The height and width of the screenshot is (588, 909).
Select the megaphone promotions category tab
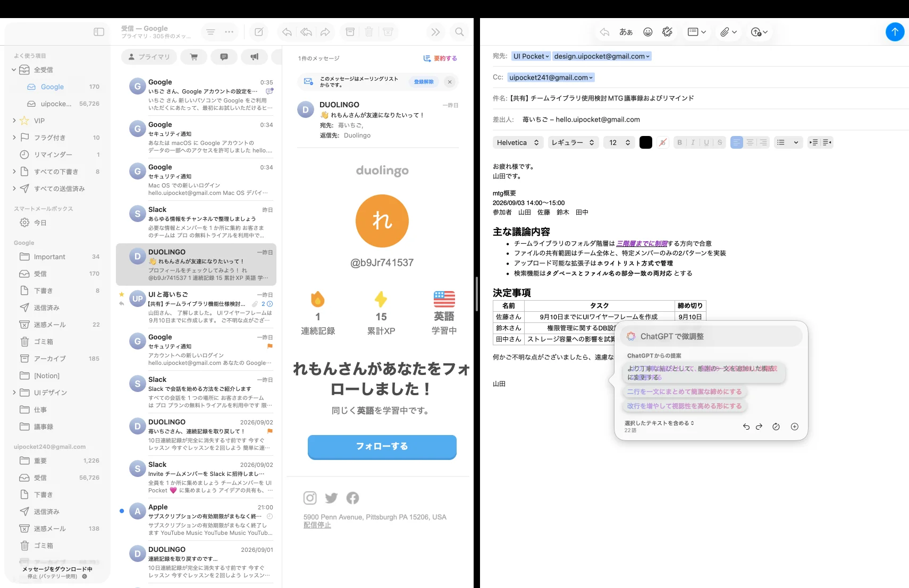tap(255, 57)
